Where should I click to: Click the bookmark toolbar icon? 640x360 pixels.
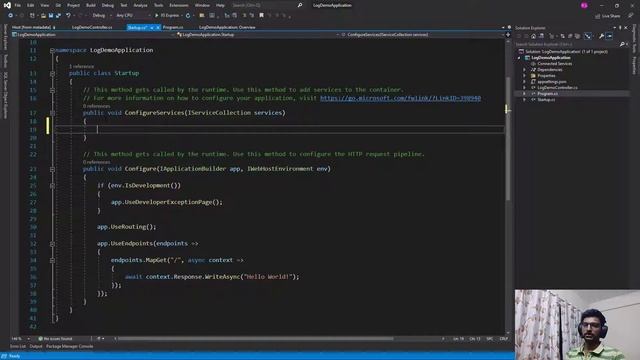click(x=262, y=16)
